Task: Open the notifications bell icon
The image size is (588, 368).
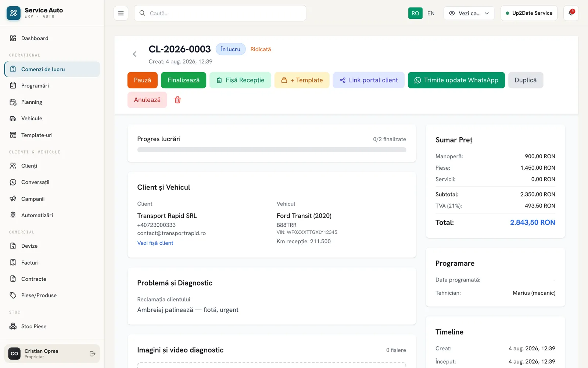Action: 571,13
